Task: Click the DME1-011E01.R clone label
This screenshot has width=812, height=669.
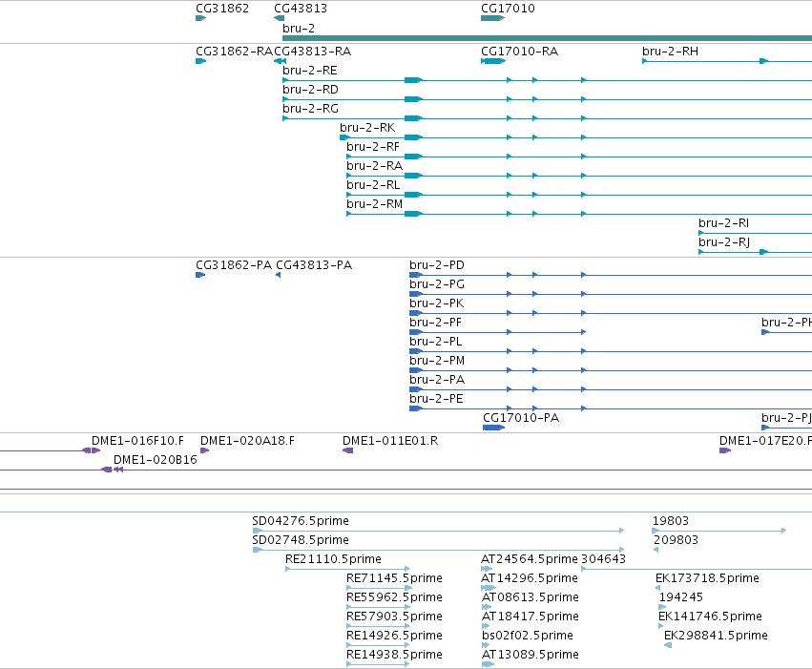Action: click(x=390, y=441)
